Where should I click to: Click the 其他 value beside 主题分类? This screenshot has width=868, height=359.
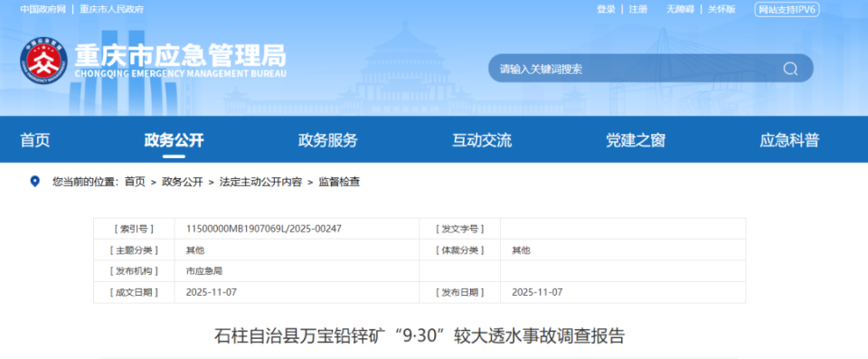pos(195,250)
